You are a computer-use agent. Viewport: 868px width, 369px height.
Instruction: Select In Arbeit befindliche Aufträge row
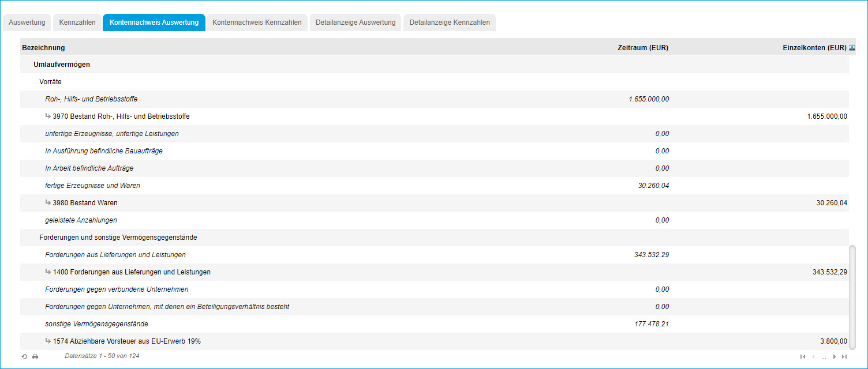pyautogui.click(x=435, y=168)
